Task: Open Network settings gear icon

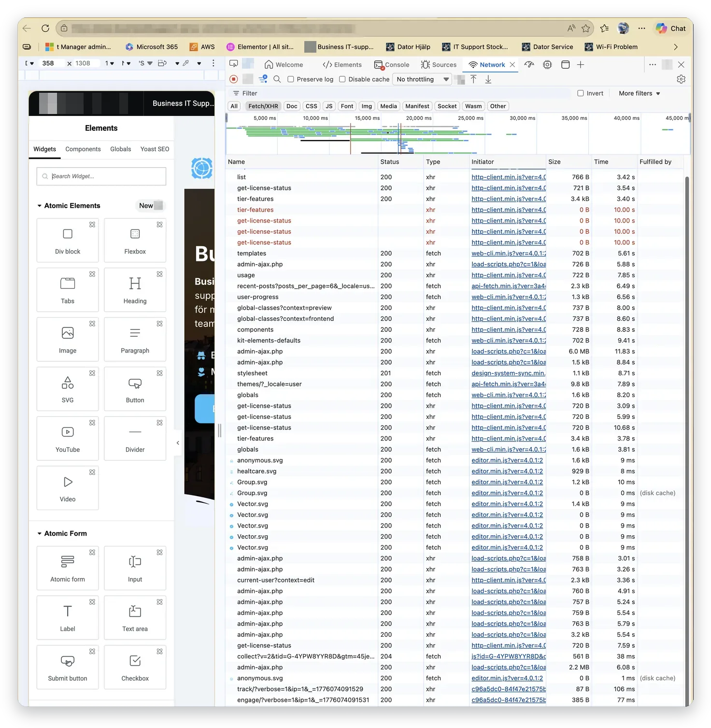Action: (x=681, y=79)
